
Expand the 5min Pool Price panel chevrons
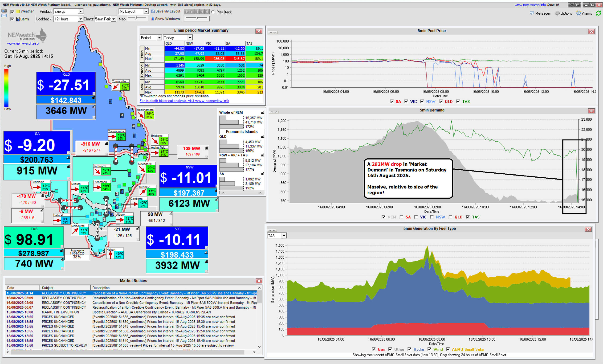(272, 32)
